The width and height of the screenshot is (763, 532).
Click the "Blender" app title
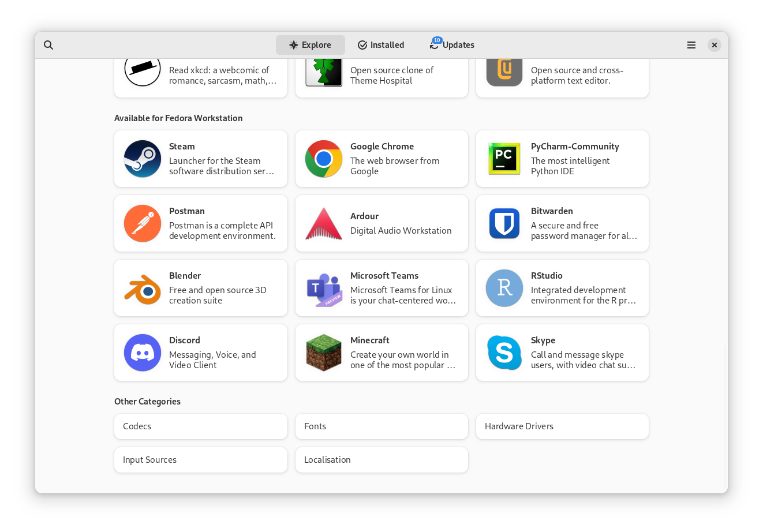click(185, 276)
